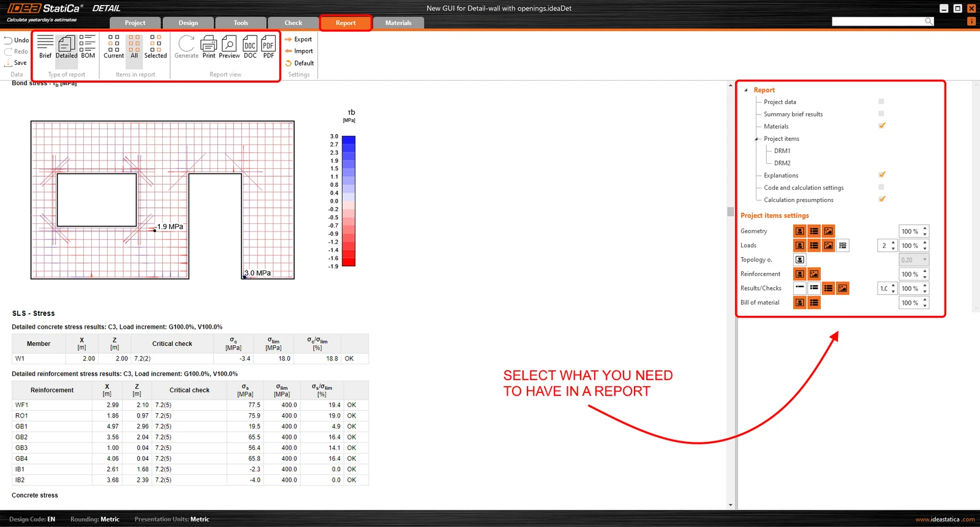980x527 pixels.
Task: Collapse the Report root node
Action: (746, 90)
